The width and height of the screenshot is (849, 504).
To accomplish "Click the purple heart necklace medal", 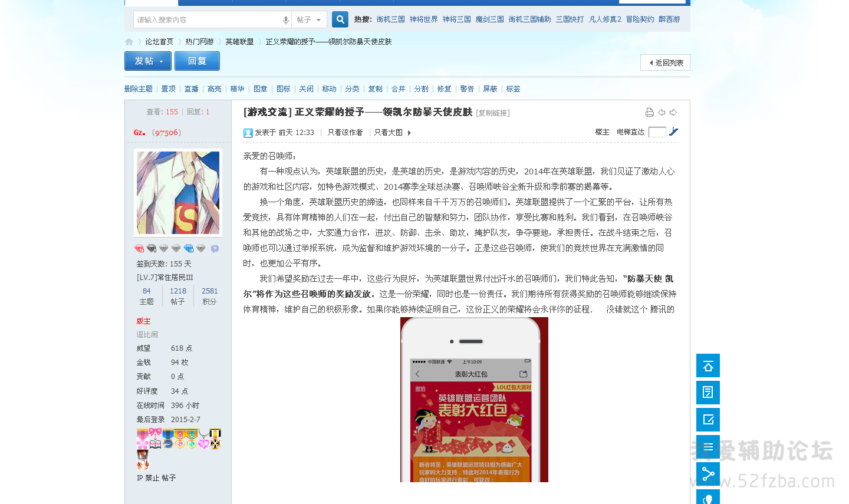I will coord(203,439).
